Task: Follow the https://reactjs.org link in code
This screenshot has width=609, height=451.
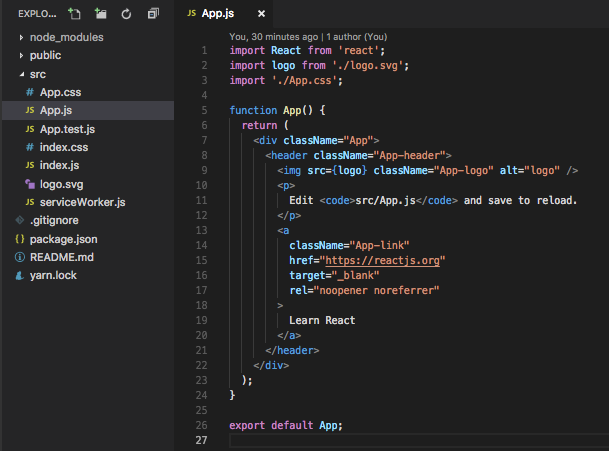Action: click(x=383, y=260)
